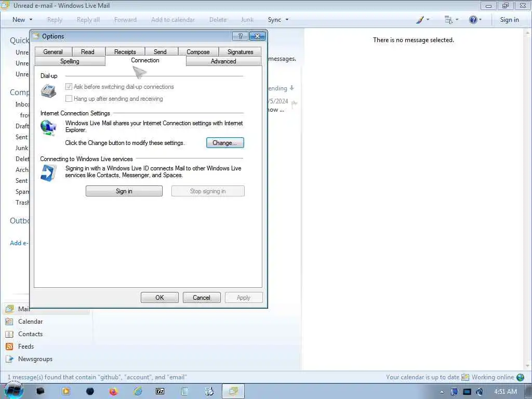Image resolution: width=532 pixels, height=399 pixels.
Task: Click the dial-up phone icon in Options
Action: click(x=48, y=91)
